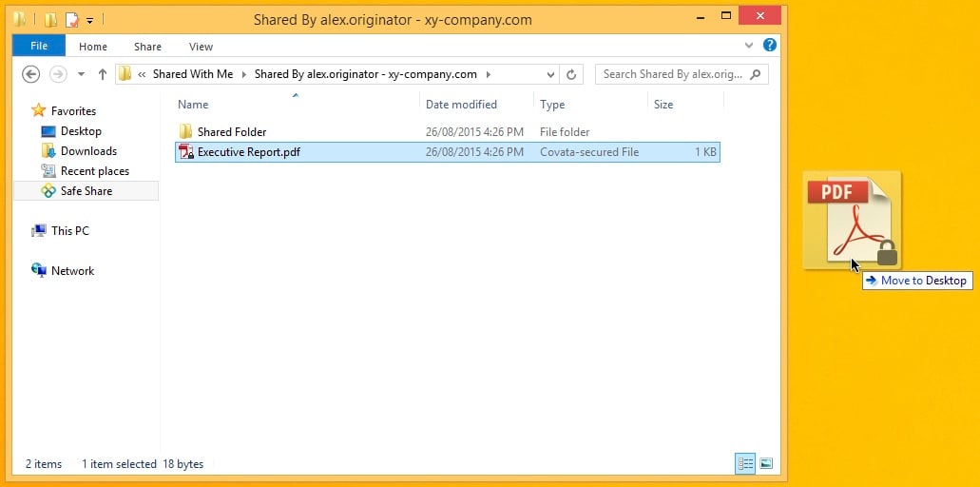Viewport: 980px width, 487px height.
Task: Switch to the Home ribbon tab
Action: pyautogui.click(x=92, y=47)
